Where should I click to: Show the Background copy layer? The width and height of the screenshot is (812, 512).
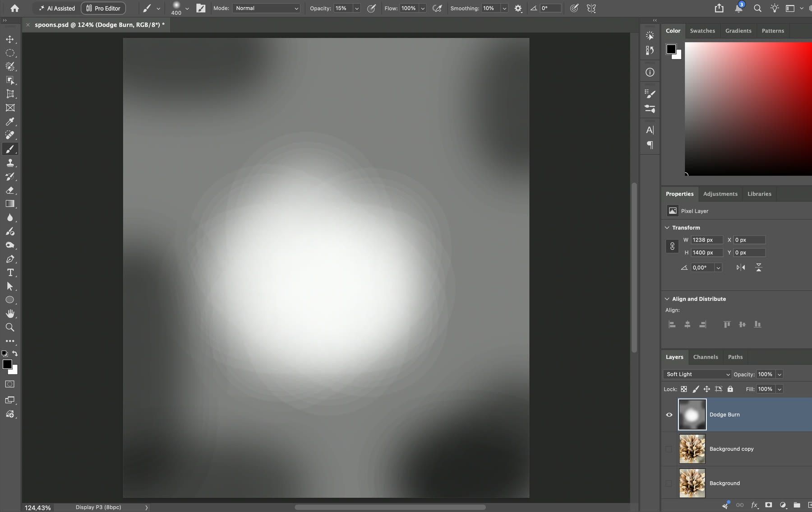pyautogui.click(x=669, y=449)
